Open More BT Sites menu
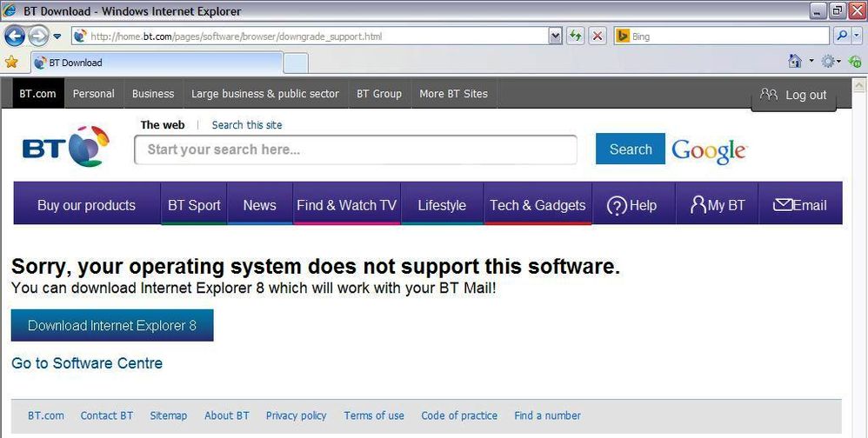This screenshot has width=868, height=438. [453, 94]
